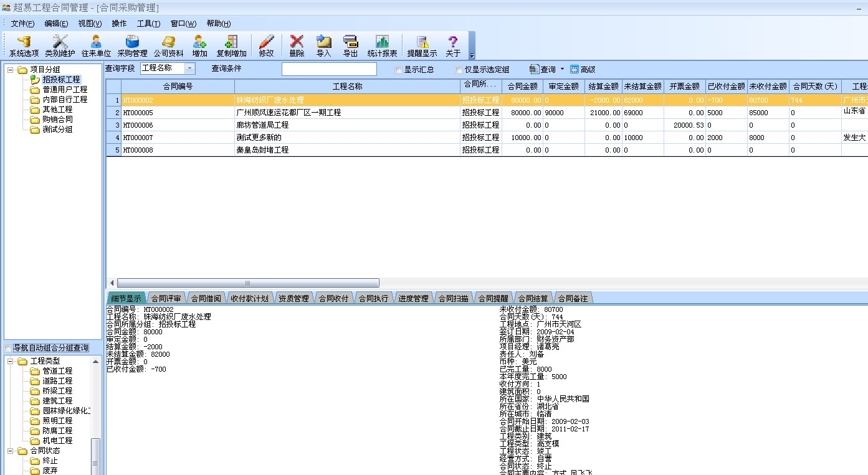Click the 高级 advanced search button

pyautogui.click(x=583, y=70)
